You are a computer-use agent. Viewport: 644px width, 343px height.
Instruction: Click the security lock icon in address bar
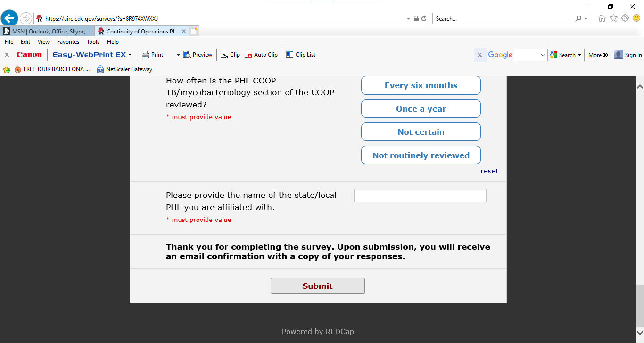[x=416, y=19]
